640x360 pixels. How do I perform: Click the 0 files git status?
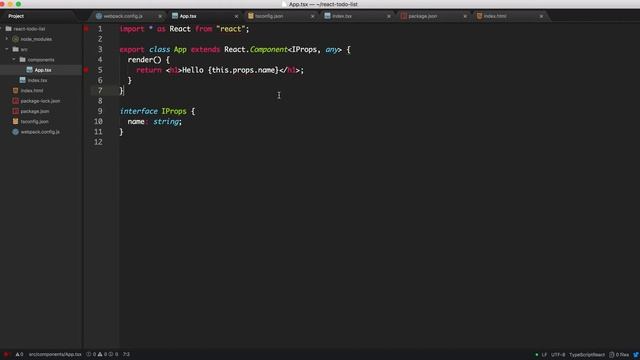coord(619,355)
